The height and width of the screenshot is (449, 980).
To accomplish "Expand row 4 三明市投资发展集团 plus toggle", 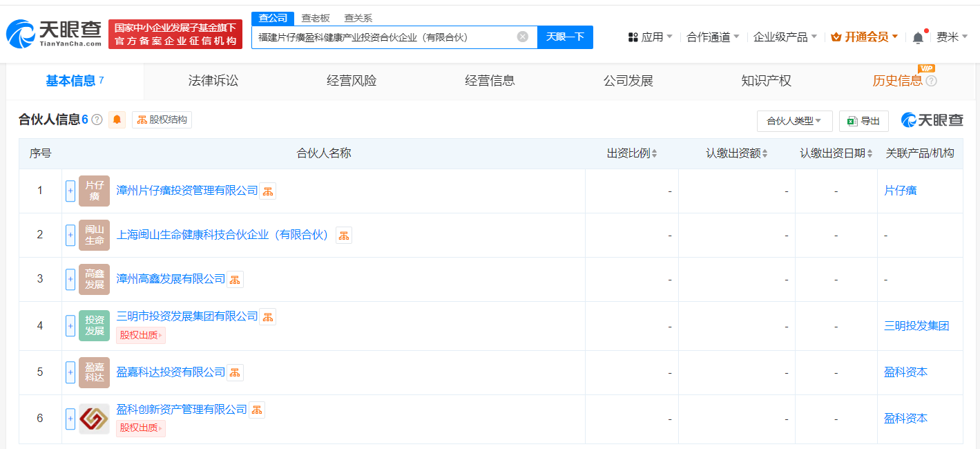I will [70, 325].
